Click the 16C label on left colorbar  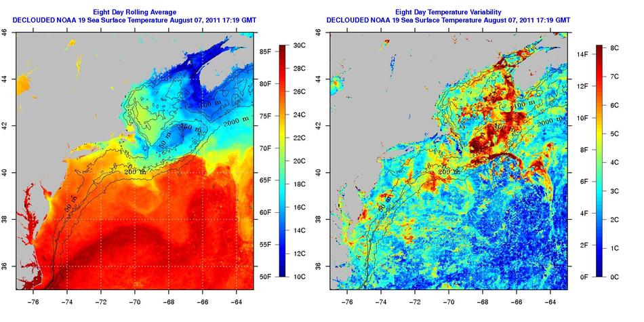click(x=300, y=207)
